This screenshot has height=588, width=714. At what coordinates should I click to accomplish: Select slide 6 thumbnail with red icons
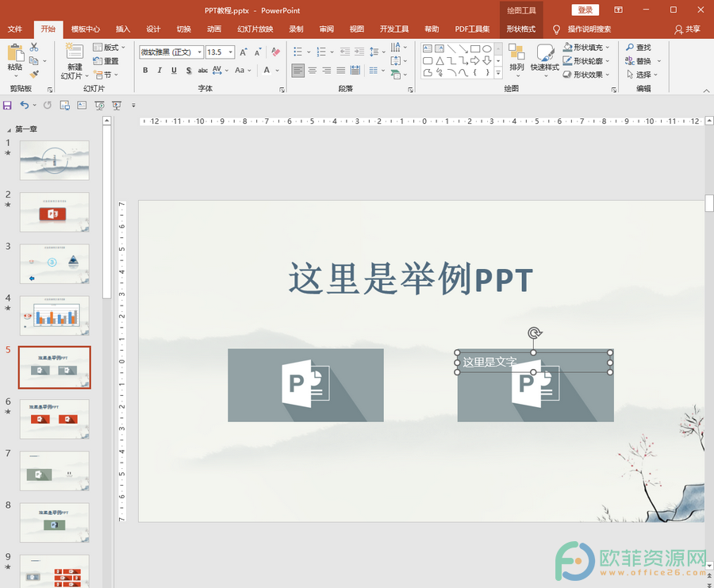(55, 419)
